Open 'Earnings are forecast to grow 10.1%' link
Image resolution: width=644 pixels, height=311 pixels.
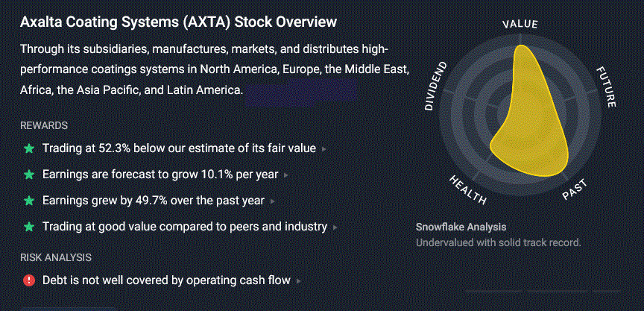[x=160, y=175]
